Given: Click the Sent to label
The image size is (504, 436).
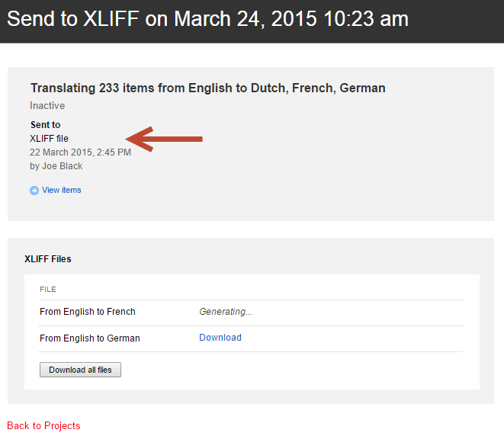Looking at the screenshot, I should pyautogui.click(x=45, y=125).
